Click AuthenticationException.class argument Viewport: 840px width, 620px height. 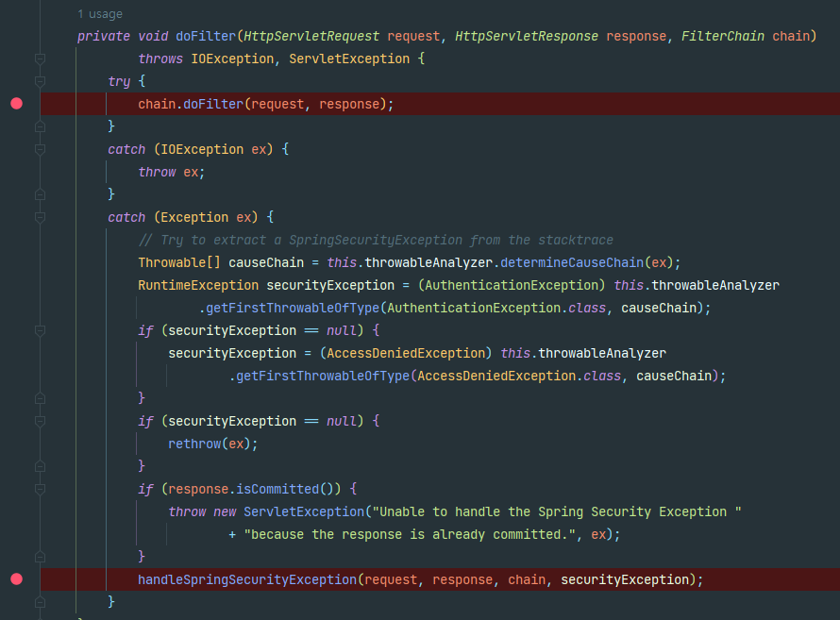tap(496, 308)
